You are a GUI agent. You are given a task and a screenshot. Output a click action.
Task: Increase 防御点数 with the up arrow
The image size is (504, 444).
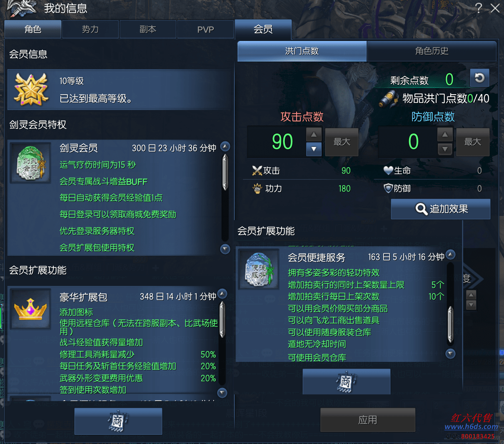pyautogui.click(x=445, y=135)
